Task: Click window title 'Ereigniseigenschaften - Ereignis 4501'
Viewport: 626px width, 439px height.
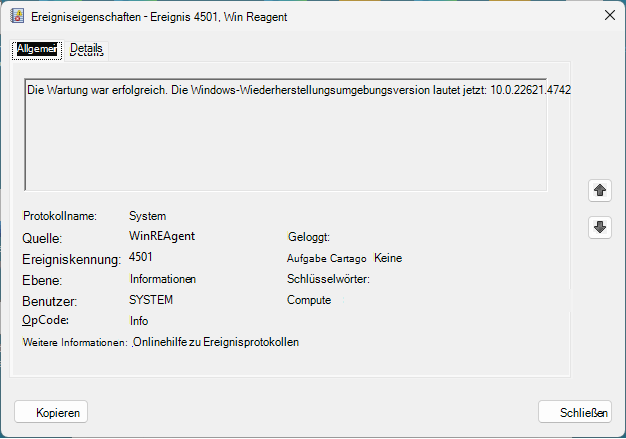Action: click(x=124, y=17)
